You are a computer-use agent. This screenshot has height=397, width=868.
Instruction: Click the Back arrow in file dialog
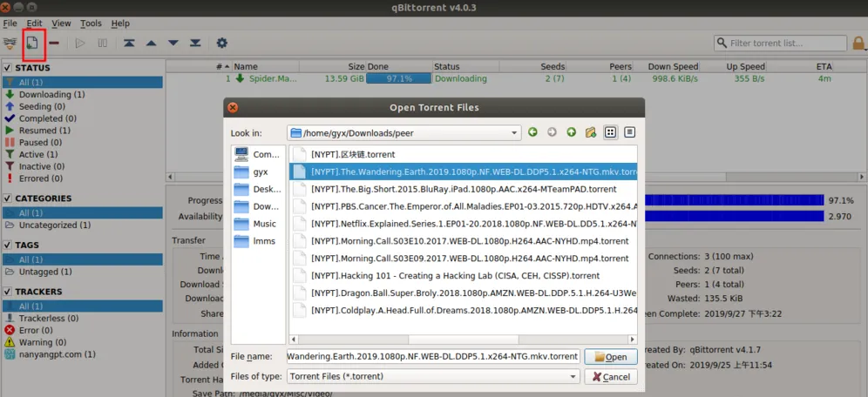pos(532,132)
